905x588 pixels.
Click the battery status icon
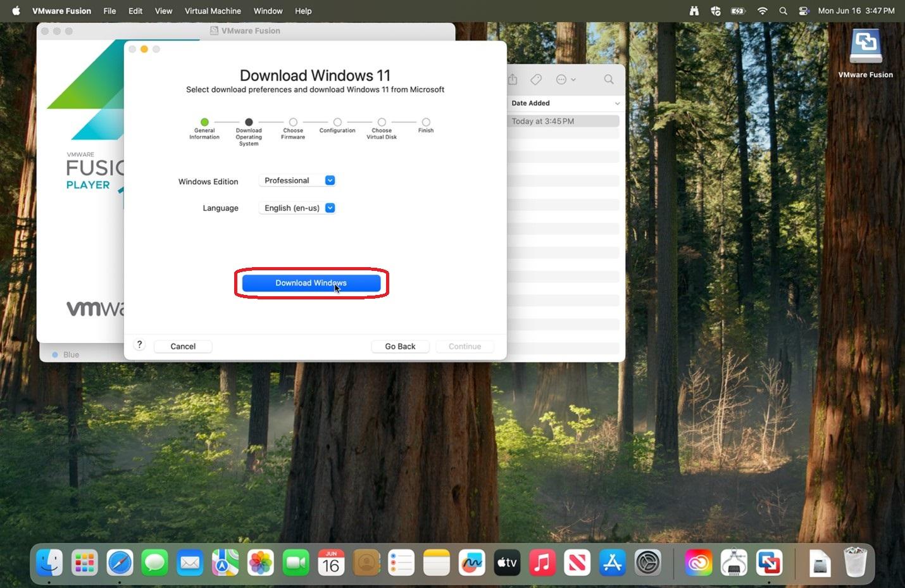tap(738, 11)
